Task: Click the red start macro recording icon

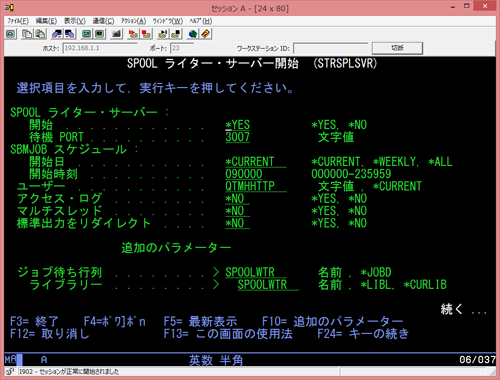Action: click(133, 34)
